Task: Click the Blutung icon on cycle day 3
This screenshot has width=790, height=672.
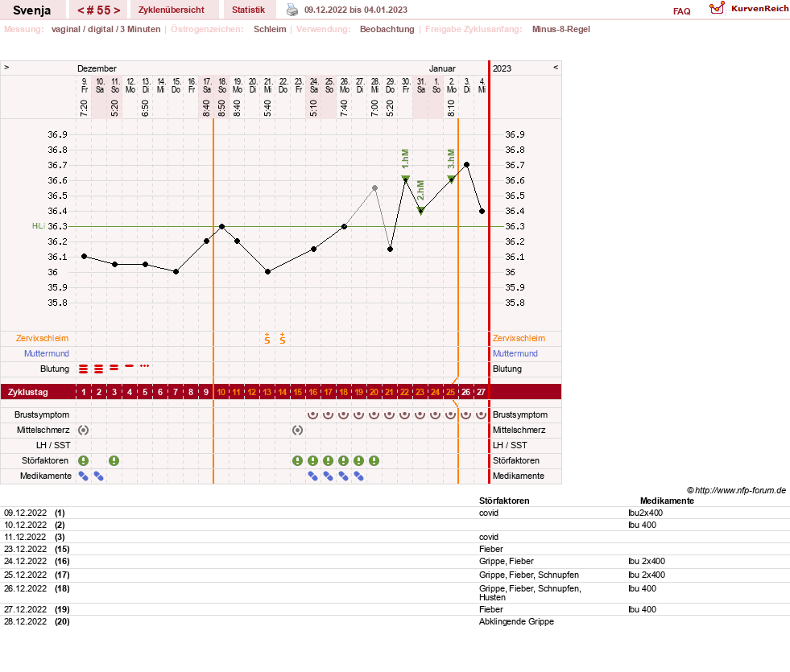Action: (114, 368)
